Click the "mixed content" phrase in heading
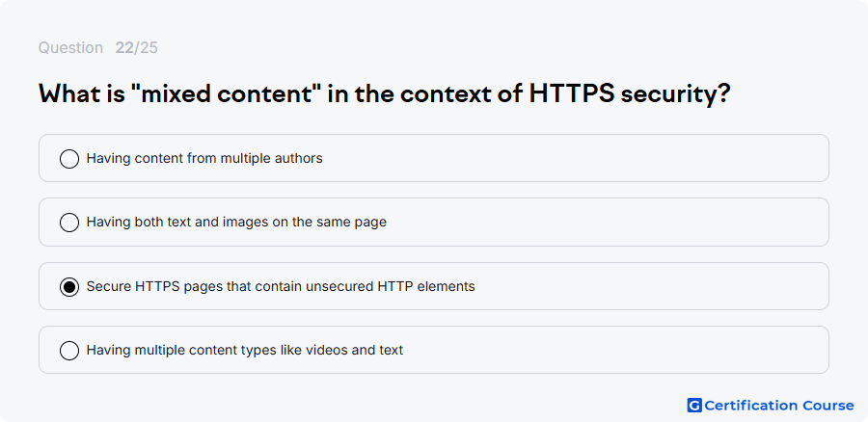The width and height of the screenshot is (868, 422). tap(226, 93)
